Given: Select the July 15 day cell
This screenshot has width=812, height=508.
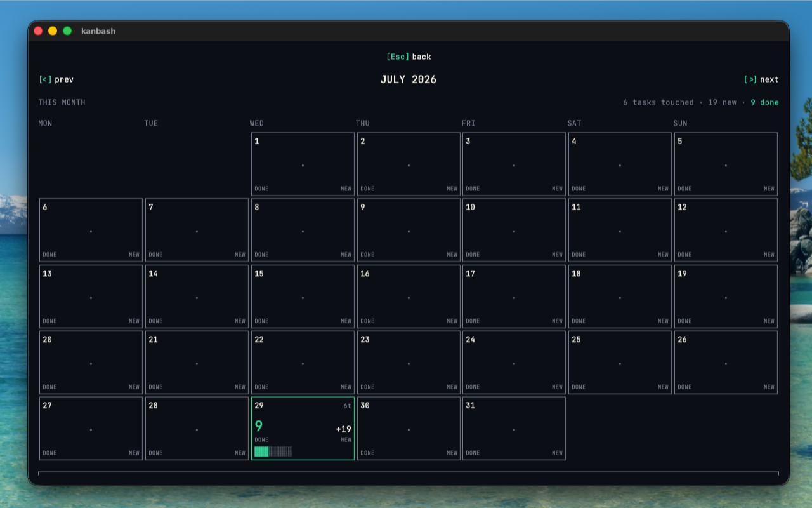Looking at the screenshot, I should (x=303, y=297).
